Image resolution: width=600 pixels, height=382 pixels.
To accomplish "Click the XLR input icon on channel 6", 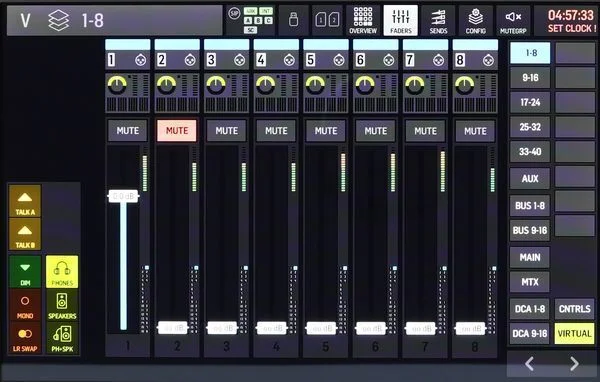I will point(389,60).
